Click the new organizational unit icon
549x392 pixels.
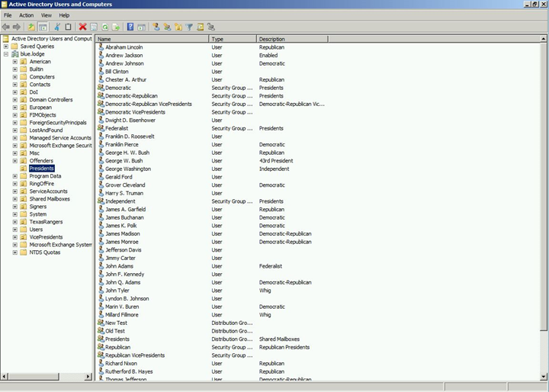coord(178,27)
